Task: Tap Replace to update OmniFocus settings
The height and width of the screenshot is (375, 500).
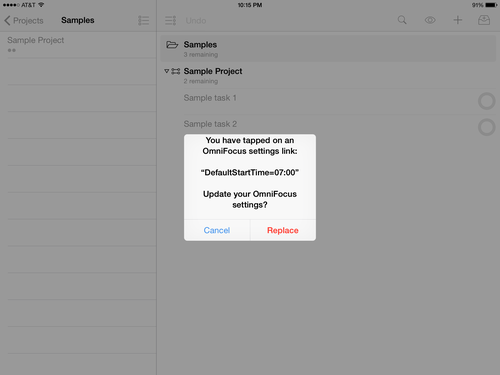Action: pyautogui.click(x=283, y=230)
